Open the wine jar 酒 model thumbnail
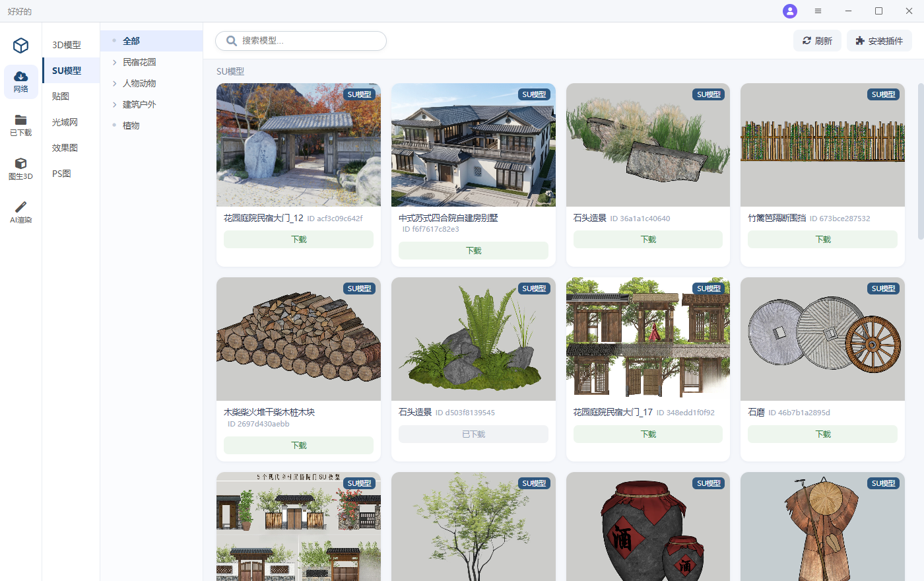Image resolution: width=924 pixels, height=581 pixels. (x=648, y=527)
